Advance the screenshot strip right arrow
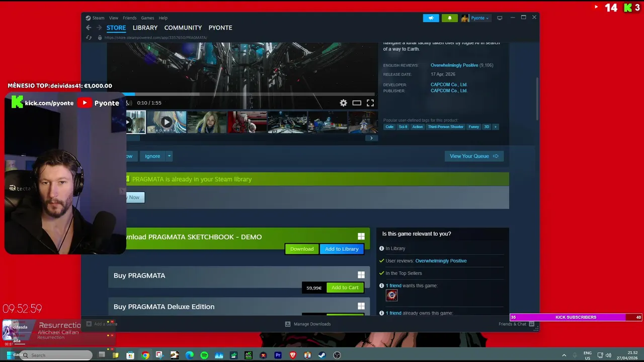Screen dimensions: 644x362 click(x=371, y=138)
